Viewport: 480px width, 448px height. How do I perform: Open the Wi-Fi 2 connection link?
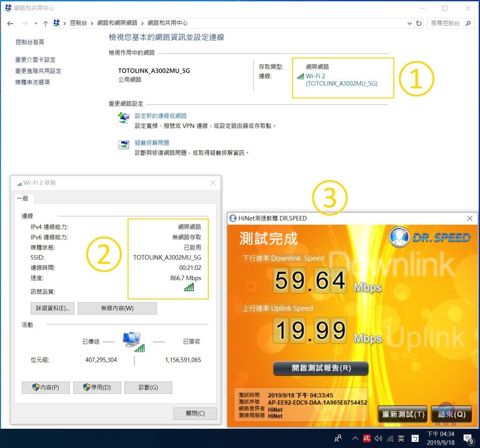341,80
